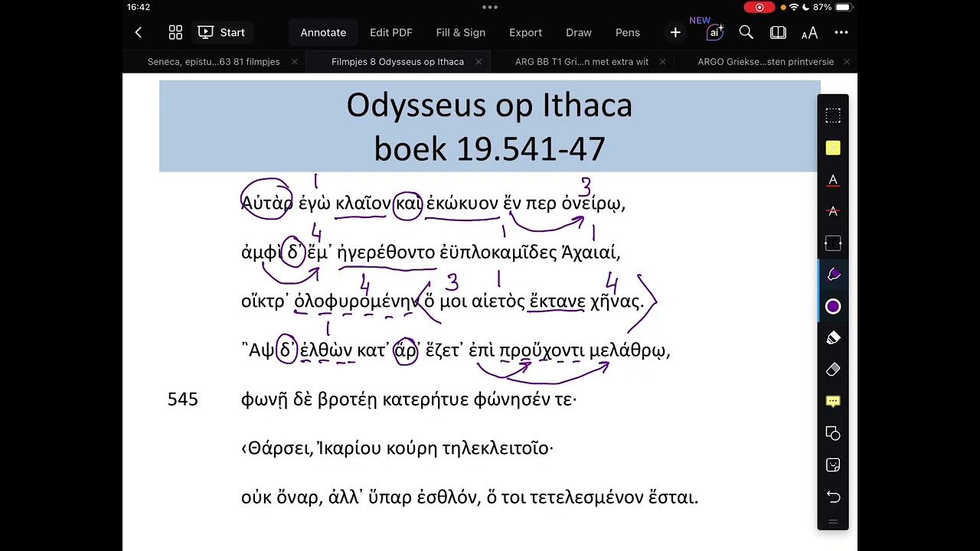The width and height of the screenshot is (980, 551).
Task: Open the three-dot more options menu
Action: (x=841, y=32)
